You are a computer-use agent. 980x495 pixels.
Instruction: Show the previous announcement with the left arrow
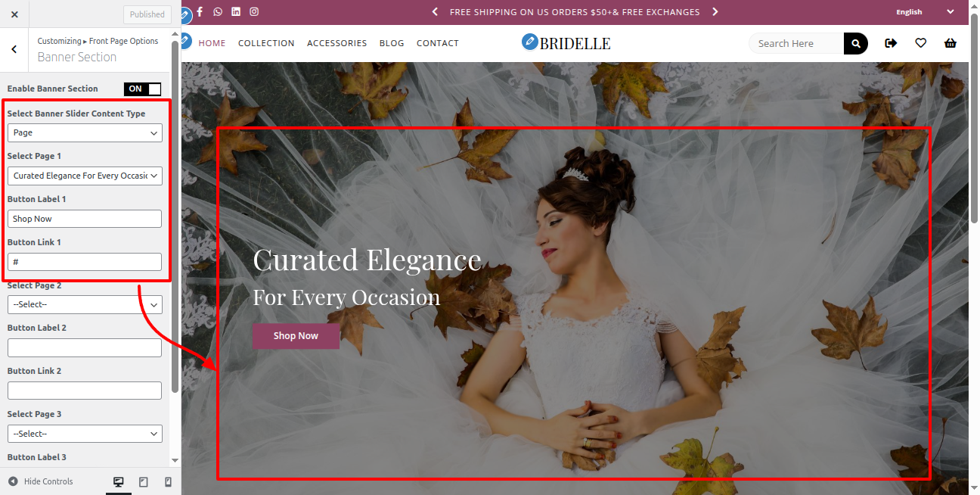[435, 12]
